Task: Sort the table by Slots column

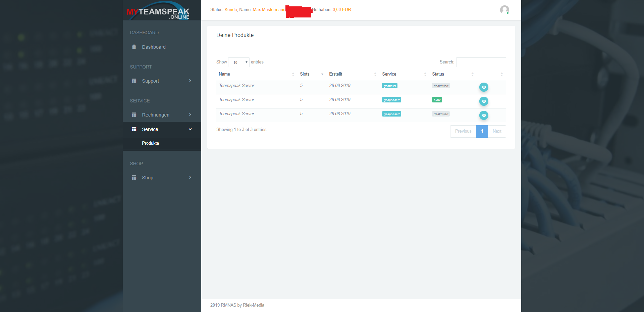Action: [305, 74]
